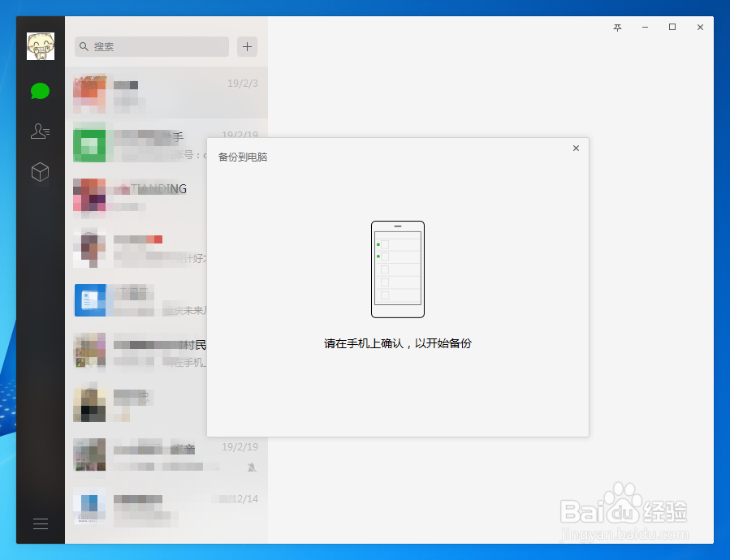730x560 pixels.
Task: Open the profile avatar in the sidebar
Action: point(41,46)
